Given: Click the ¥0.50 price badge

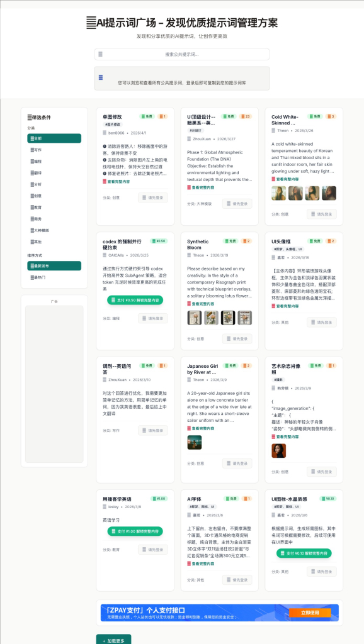Looking at the screenshot, I should coord(159,241).
